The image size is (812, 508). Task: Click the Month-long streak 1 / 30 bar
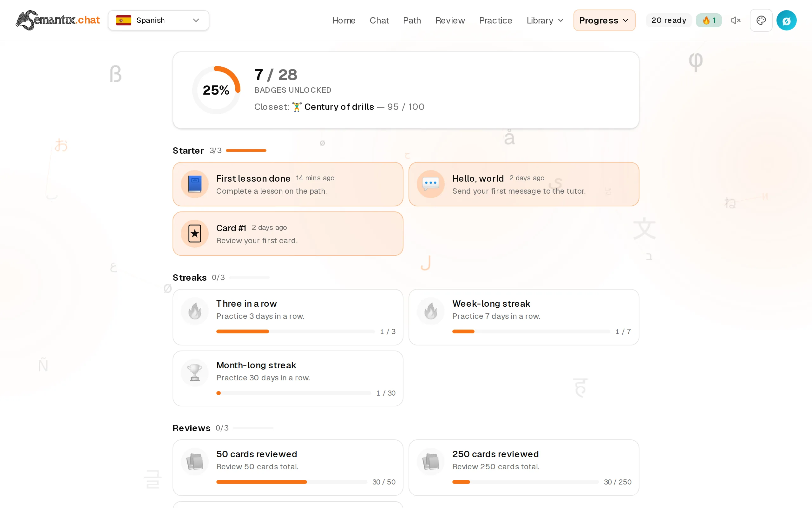(x=294, y=393)
